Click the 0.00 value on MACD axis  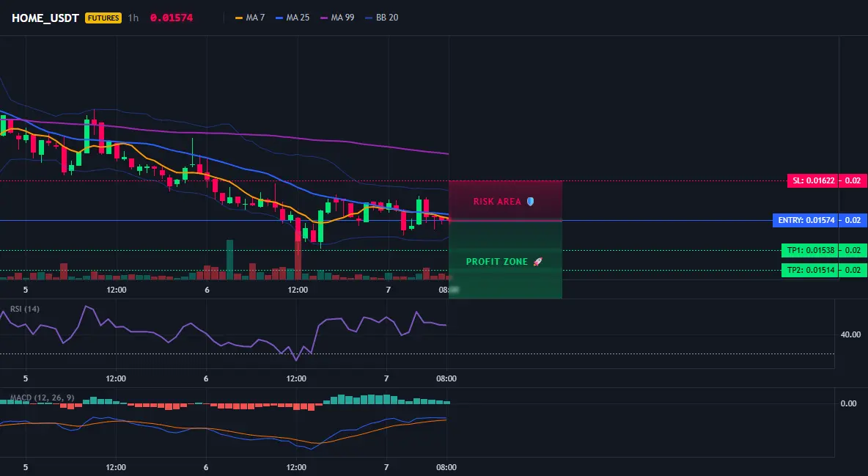pos(849,403)
